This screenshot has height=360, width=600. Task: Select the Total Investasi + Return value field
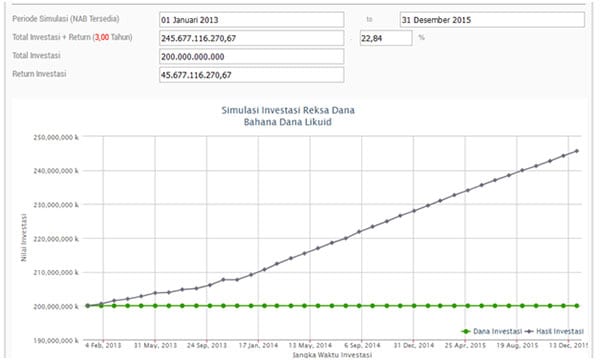(x=251, y=38)
